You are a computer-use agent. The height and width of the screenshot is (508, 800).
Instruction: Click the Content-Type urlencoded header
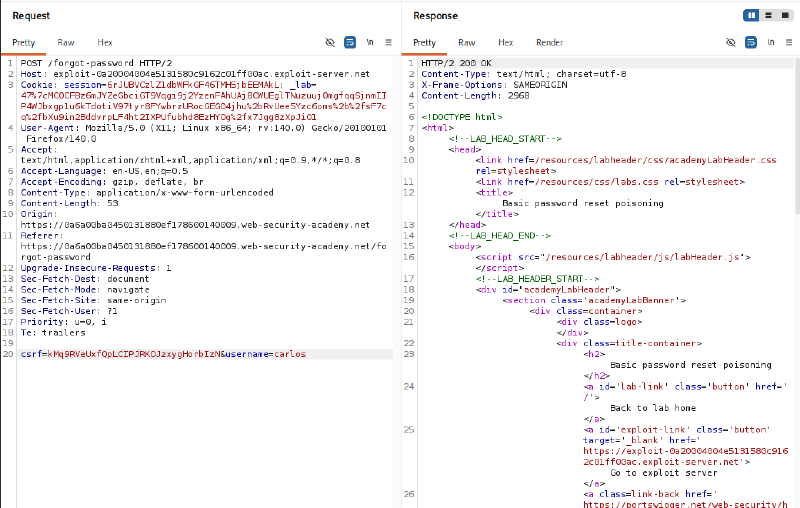coord(147,192)
